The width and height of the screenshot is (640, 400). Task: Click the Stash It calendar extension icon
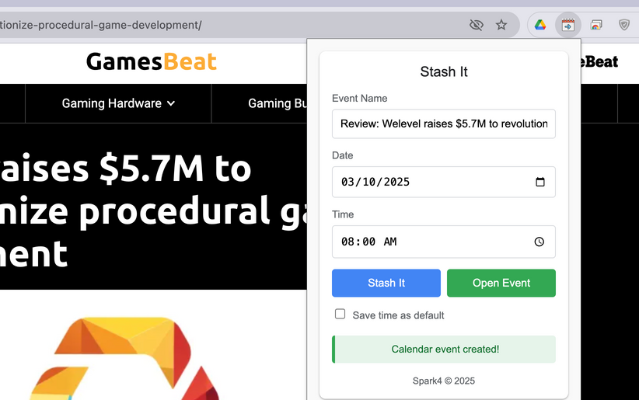(x=568, y=25)
